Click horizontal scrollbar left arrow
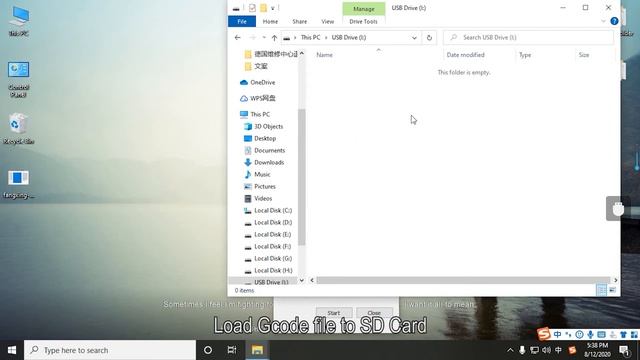This screenshot has width=640, height=360. tap(312, 280)
